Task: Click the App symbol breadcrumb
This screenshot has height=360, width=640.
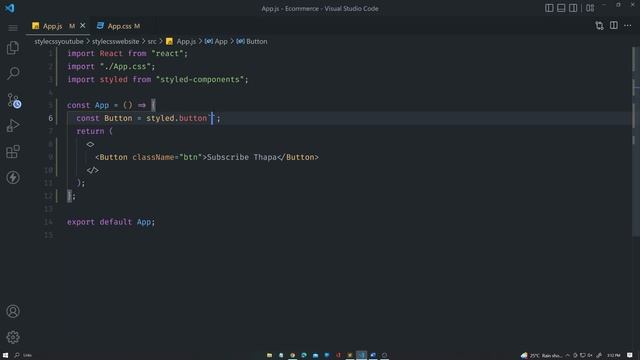Action: coord(216,42)
